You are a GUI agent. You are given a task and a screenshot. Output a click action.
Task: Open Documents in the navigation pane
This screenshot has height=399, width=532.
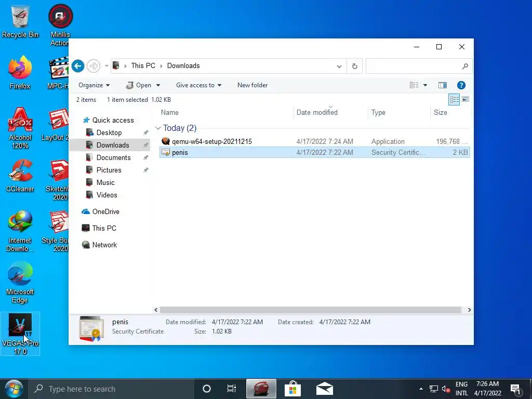point(113,157)
